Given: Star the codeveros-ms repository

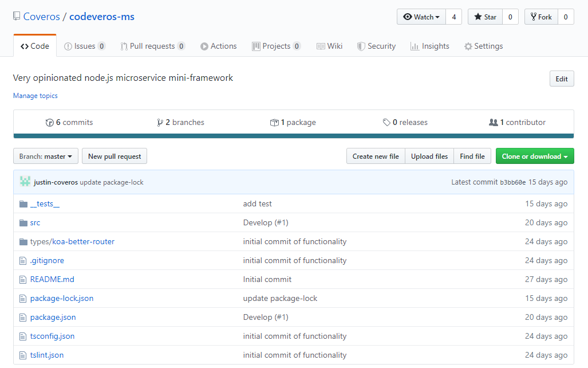Looking at the screenshot, I should pyautogui.click(x=486, y=17).
